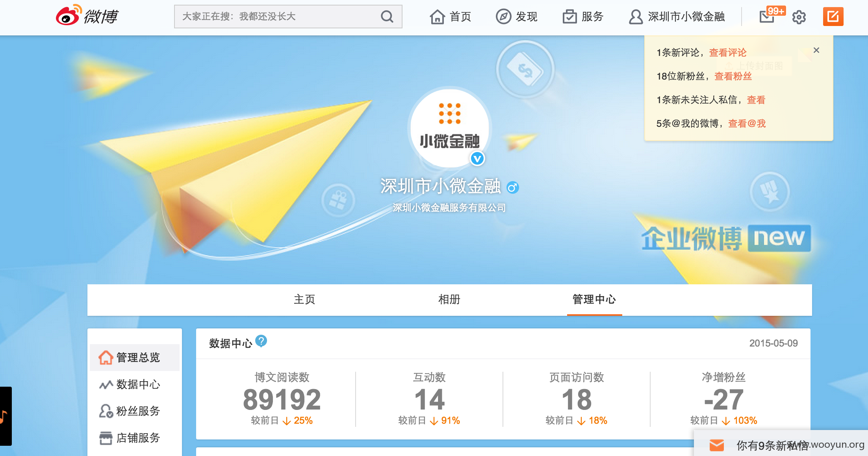868x456 pixels.
Task: Click 深圳小微金融服务有限公司 description text
Action: click(449, 208)
